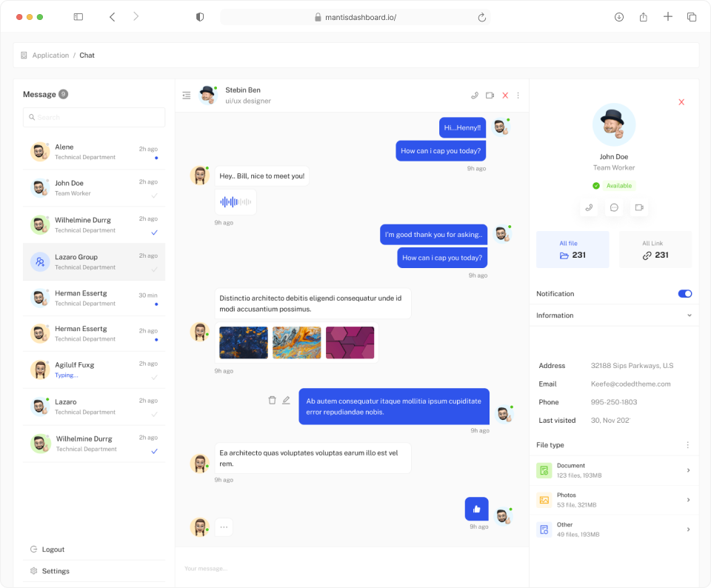The image size is (711, 588).
Task: Open the chat header three-dot options menu
Action: point(518,96)
